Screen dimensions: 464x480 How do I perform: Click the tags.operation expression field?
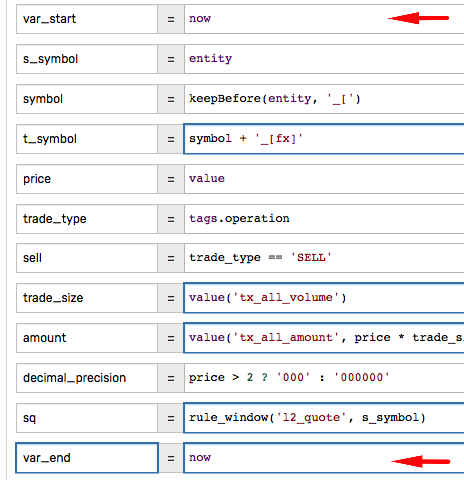pos(324,219)
